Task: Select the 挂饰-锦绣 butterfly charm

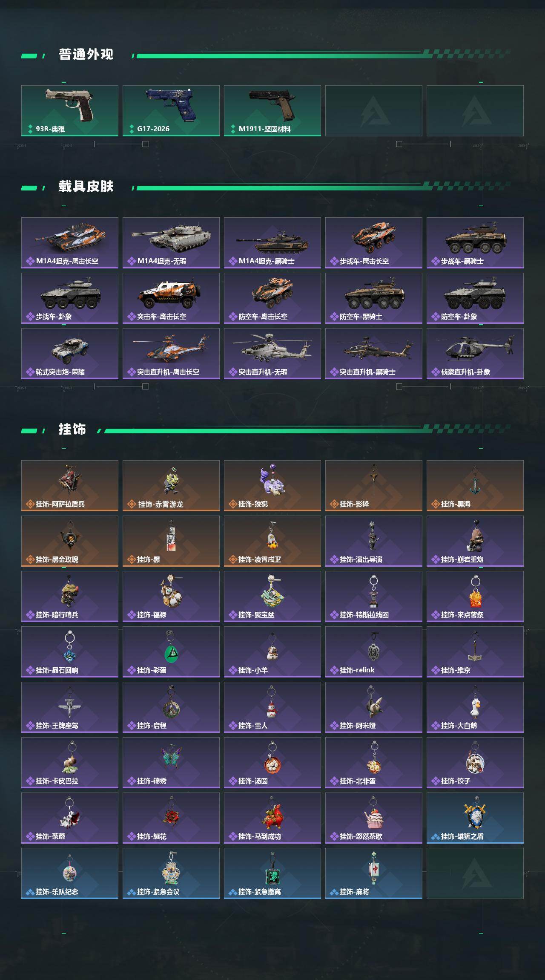Action: 171,763
